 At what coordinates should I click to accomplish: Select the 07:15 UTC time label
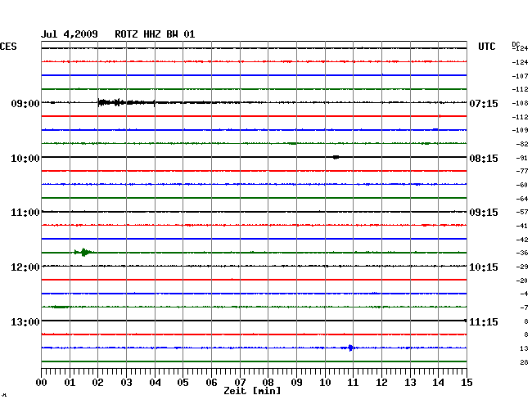click(x=484, y=103)
